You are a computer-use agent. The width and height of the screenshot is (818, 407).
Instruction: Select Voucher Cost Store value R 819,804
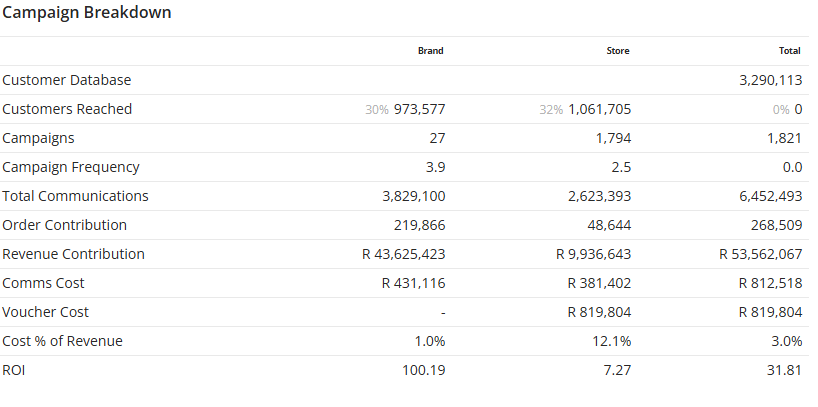[x=599, y=312]
